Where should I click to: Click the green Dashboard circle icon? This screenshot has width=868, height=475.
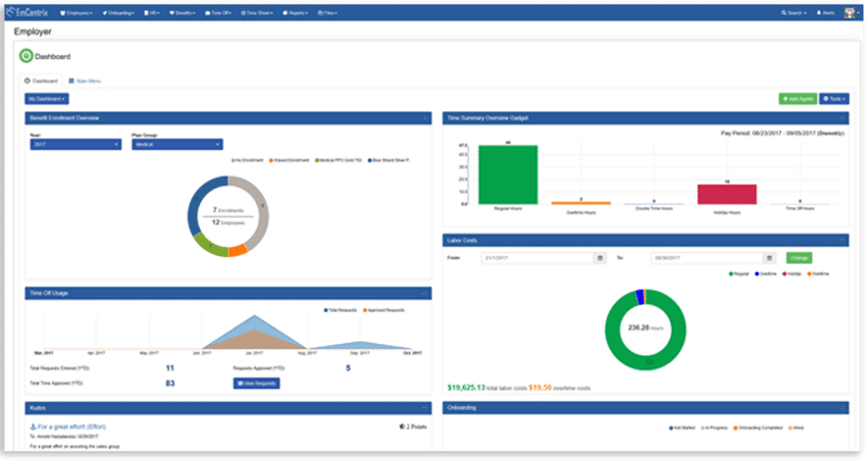pyautogui.click(x=26, y=56)
